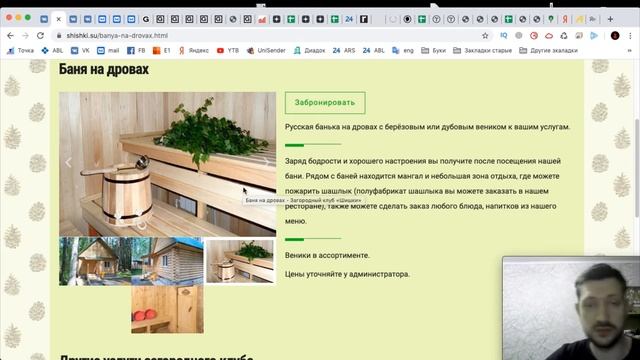View site info via the lock icon

[x=59, y=36]
